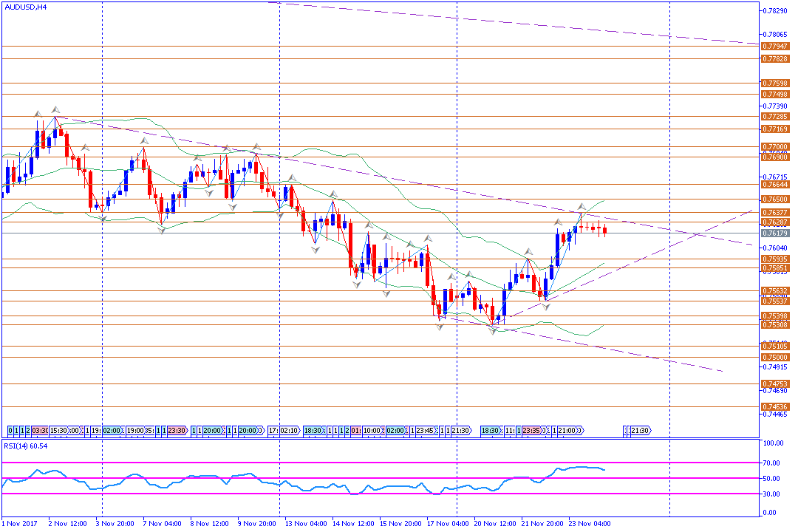The width and height of the screenshot is (798, 532).
Task: Click the 8 Nov 12:00 time label
Action: click(x=210, y=524)
